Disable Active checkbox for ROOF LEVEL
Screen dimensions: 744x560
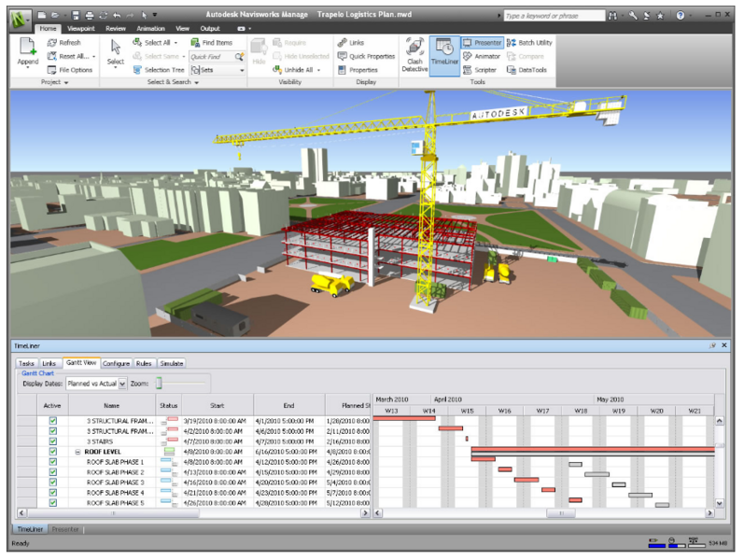point(53,452)
